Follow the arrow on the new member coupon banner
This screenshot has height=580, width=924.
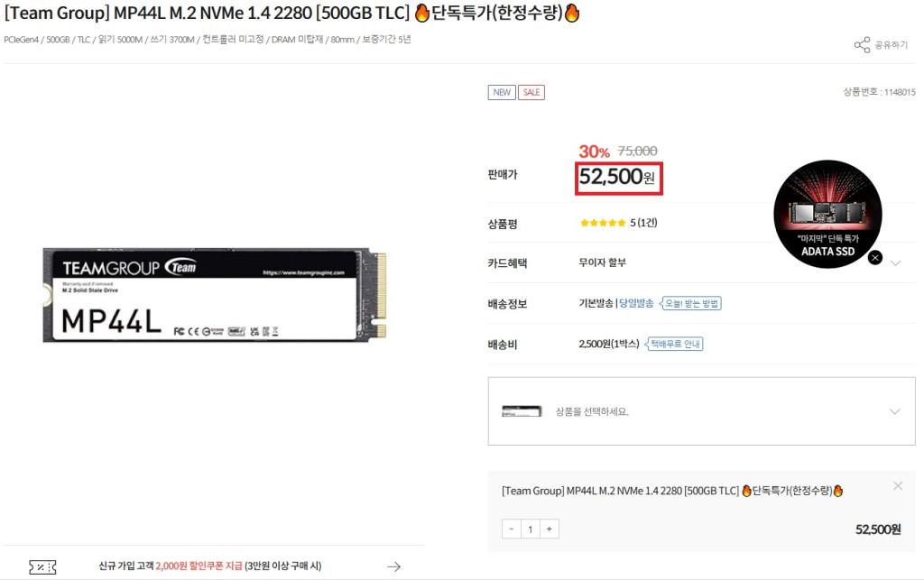click(x=393, y=566)
